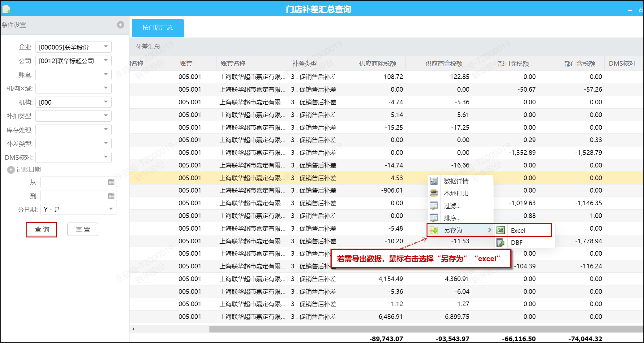Open the DMS核对 filter dropdown

pos(106,157)
